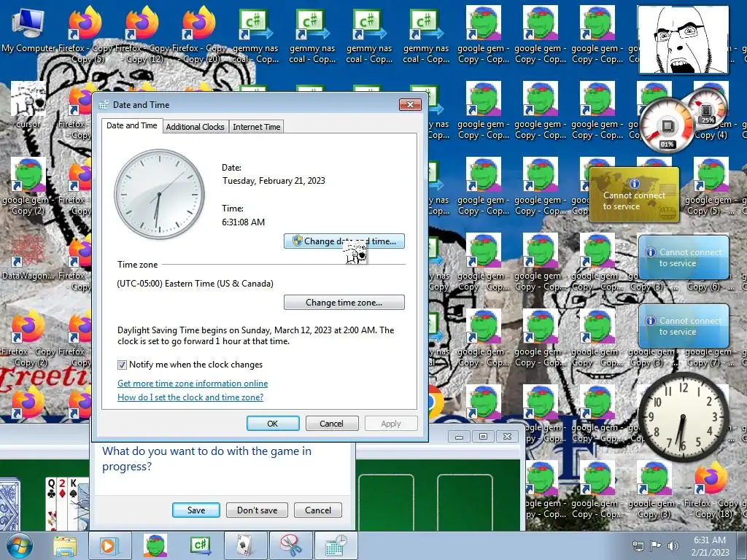
Task: Select the Firefox - Copy (5) desktop icon
Action: click(85, 35)
